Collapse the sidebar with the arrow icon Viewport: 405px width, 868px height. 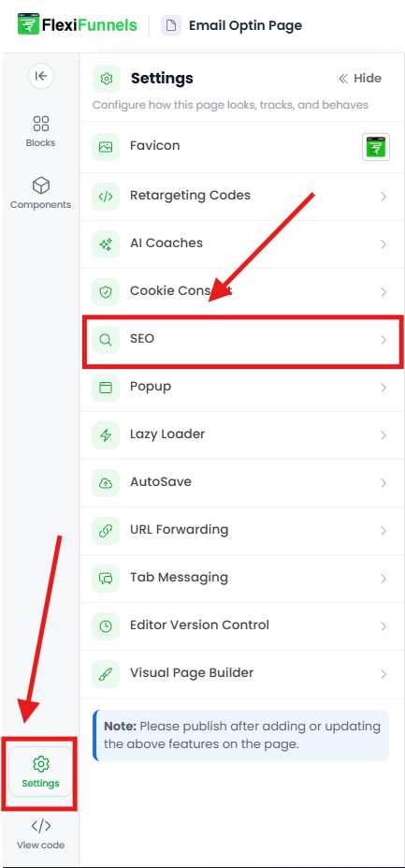[41, 76]
